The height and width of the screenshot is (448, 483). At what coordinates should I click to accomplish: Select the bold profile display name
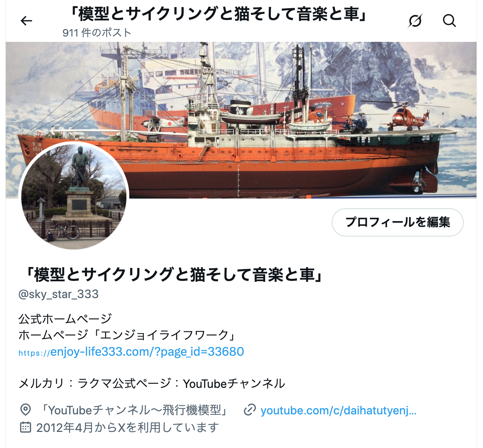[x=173, y=275]
